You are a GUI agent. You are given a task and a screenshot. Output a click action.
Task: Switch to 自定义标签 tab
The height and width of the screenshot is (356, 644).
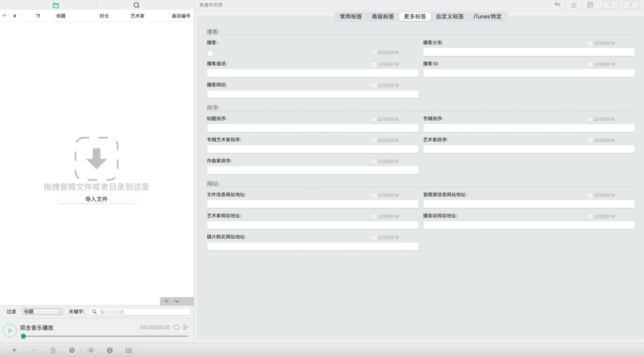[x=450, y=17]
